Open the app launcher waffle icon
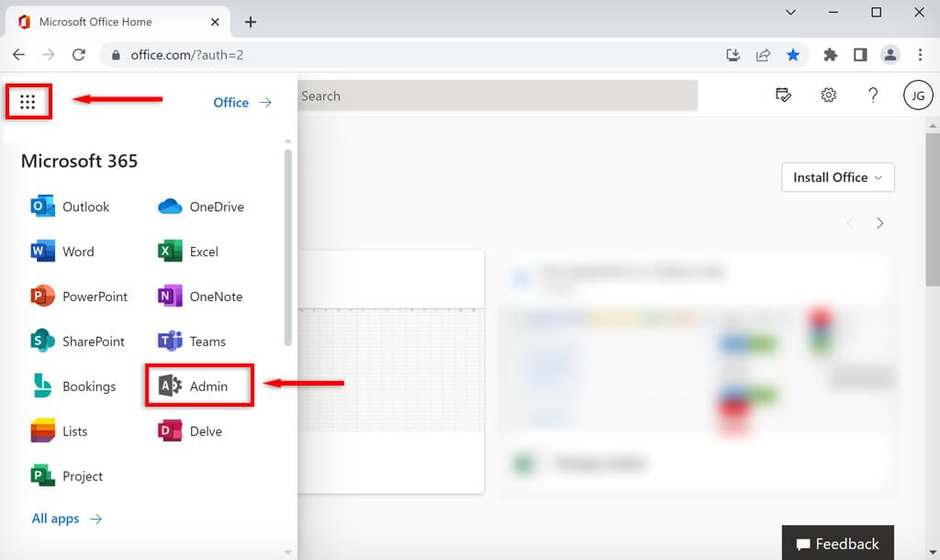 28,102
